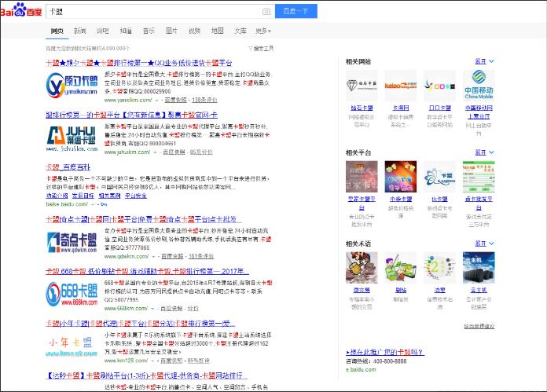Expand the 相关术语 section
Screen dimensions: 547x392
click(x=485, y=244)
